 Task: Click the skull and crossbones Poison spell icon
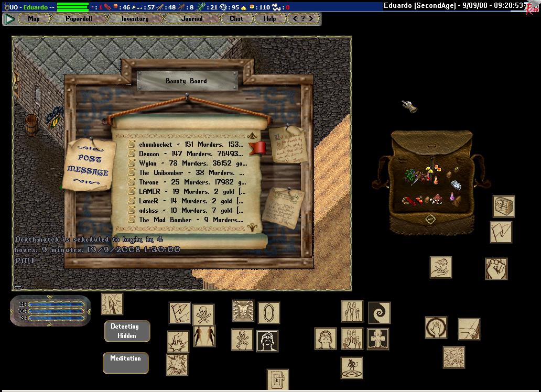coord(203,314)
